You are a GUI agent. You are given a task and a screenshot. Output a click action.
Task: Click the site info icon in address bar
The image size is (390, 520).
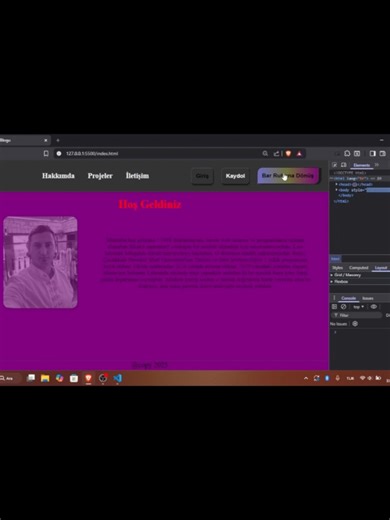click(59, 153)
